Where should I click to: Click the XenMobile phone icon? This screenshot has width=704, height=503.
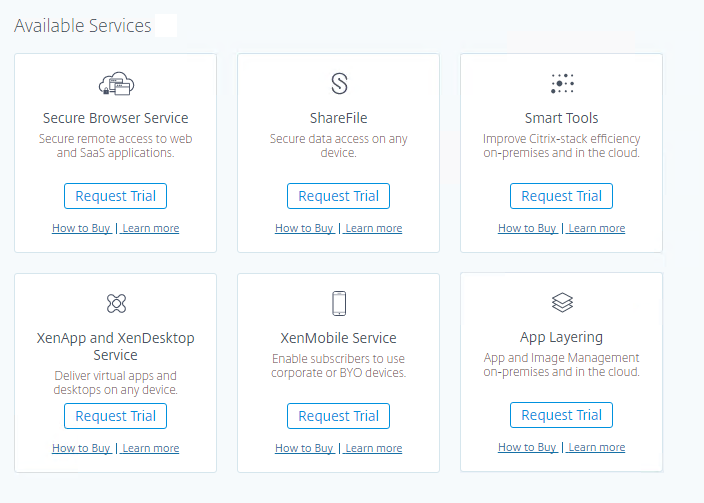[339, 303]
